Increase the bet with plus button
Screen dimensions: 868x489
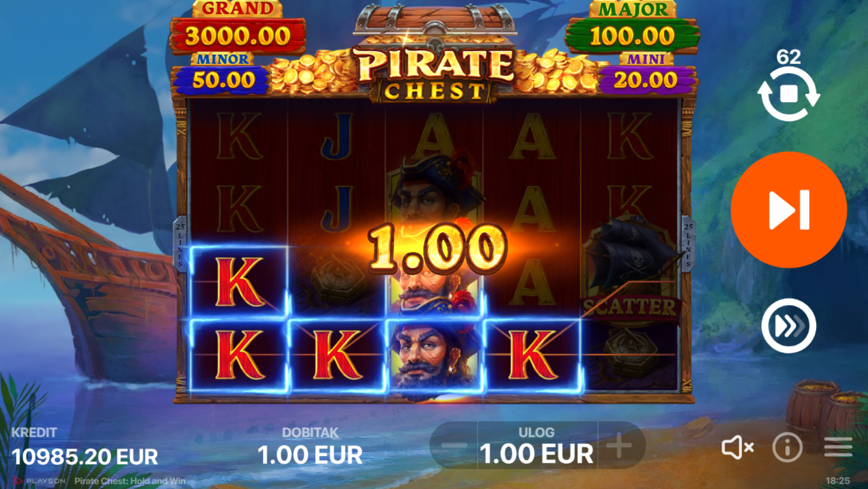coord(620,446)
